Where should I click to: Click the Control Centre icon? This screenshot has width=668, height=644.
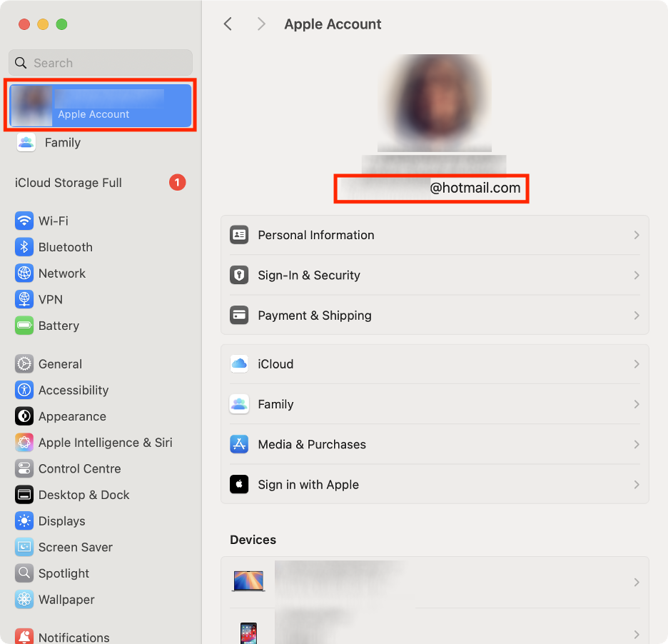click(x=24, y=468)
